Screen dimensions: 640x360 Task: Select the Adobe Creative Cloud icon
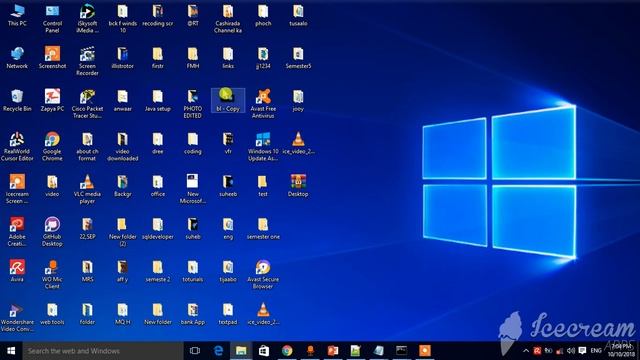click(17, 231)
